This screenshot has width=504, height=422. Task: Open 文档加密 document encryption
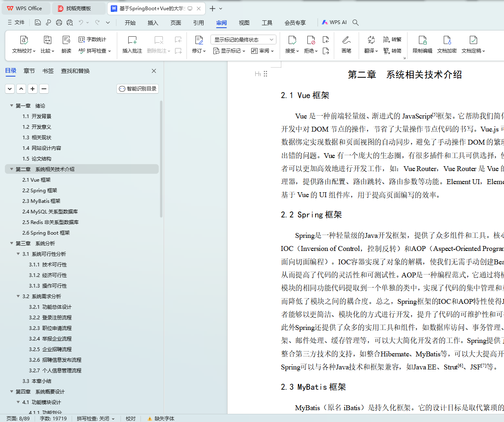(x=447, y=45)
